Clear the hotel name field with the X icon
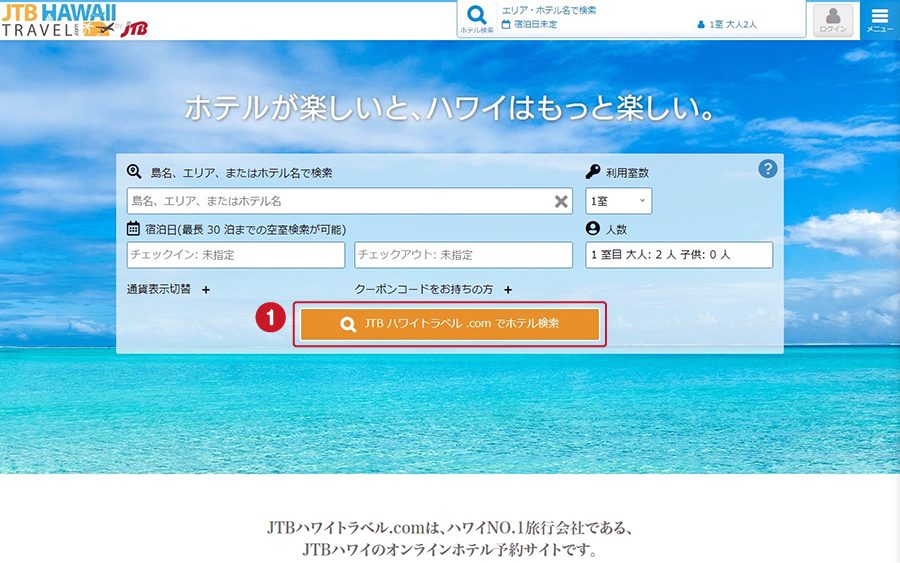The width and height of the screenshot is (900, 563). pos(561,201)
